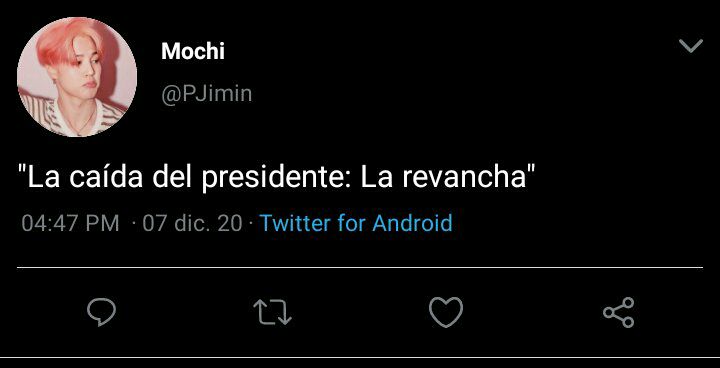Image resolution: width=720 pixels, height=368 pixels.
Task: Open Mochi's round profile picture
Action: [77, 77]
